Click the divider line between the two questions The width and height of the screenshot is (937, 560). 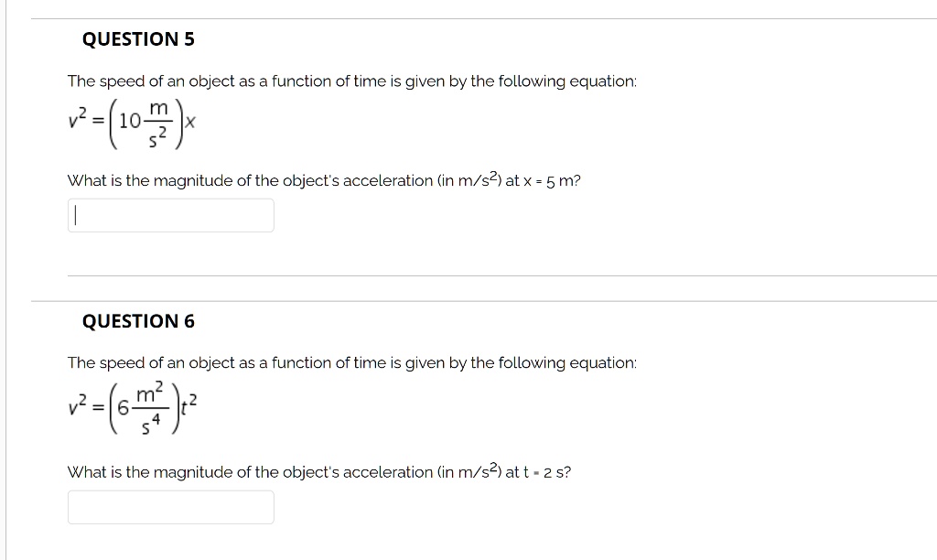(x=458, y=275)
